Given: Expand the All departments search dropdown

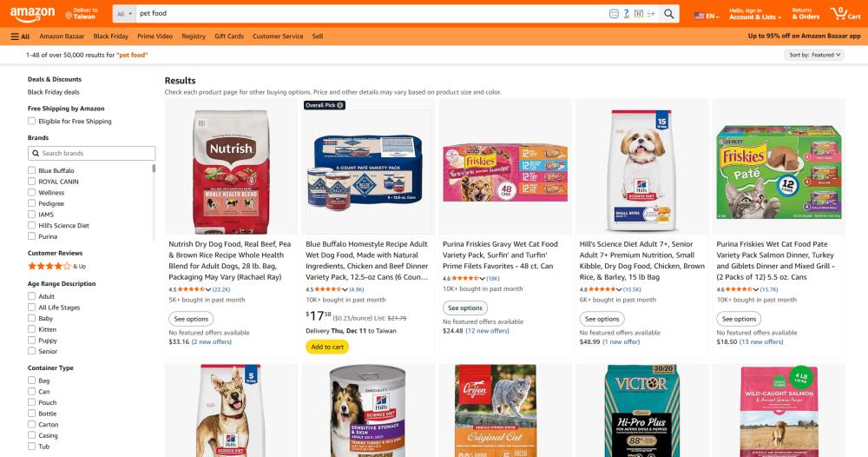Looking at the screenshot, I should 124,14.
